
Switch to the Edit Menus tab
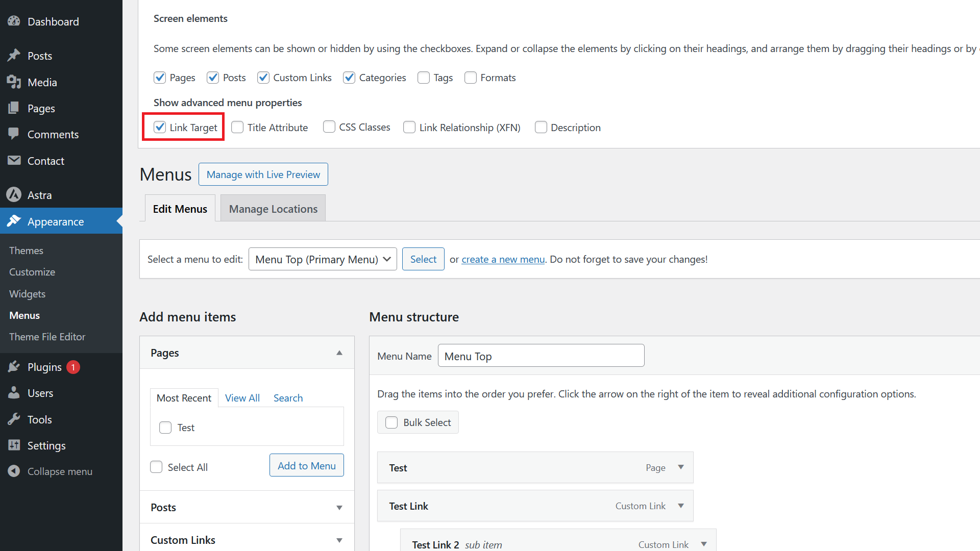[x=180, y=208]
